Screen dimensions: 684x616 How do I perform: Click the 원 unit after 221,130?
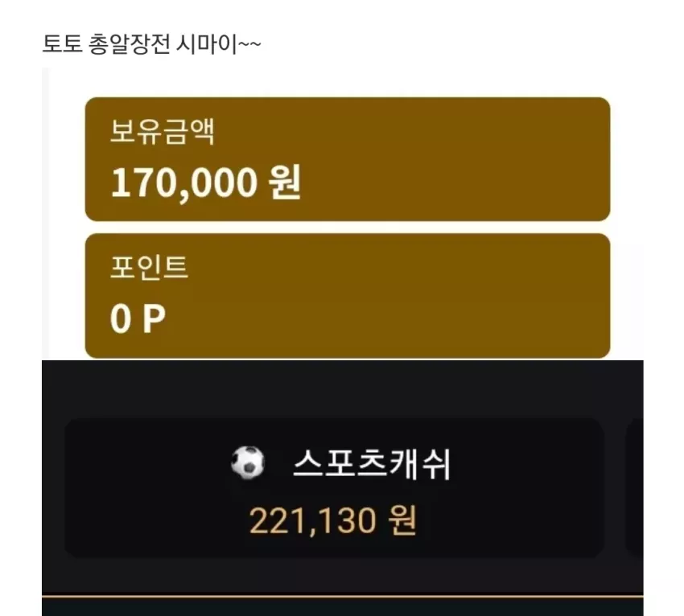[402, 519]
